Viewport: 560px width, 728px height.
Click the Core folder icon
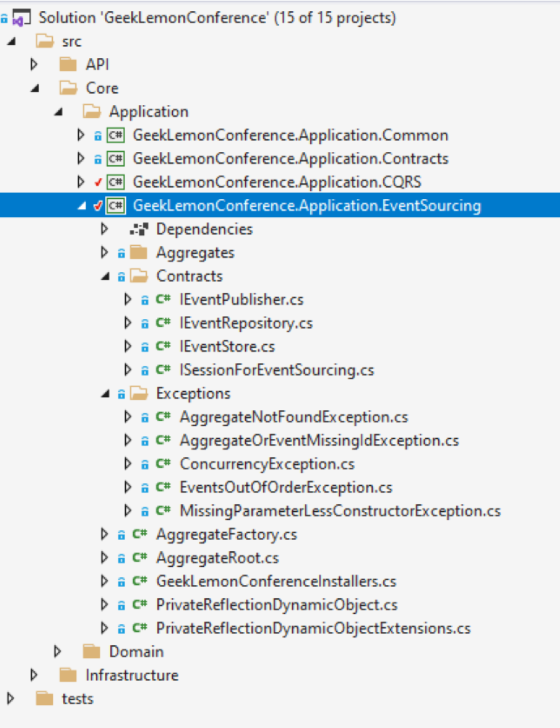click(68, 88)
